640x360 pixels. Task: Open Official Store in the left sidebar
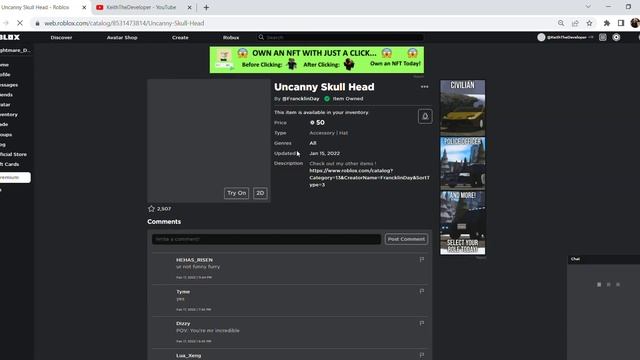click(13, 154)
